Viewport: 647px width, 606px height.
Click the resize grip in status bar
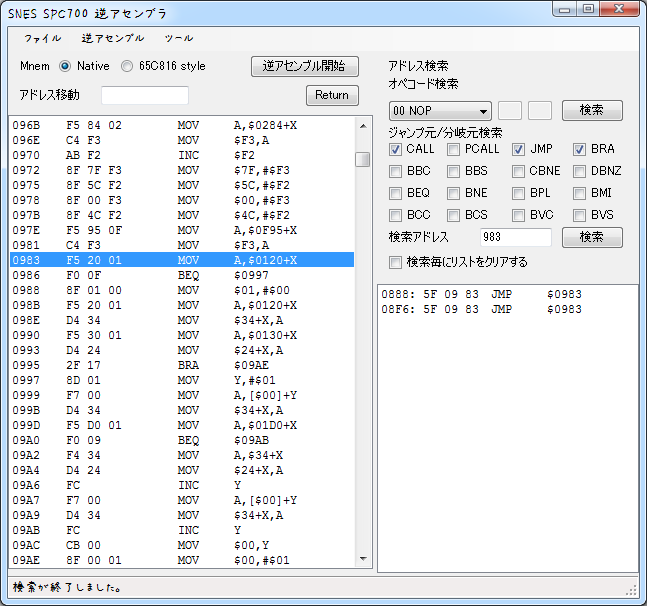631,590
